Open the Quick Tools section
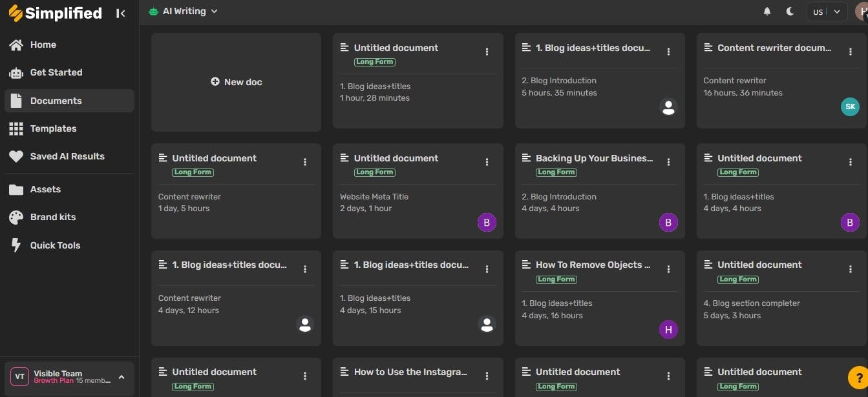 tap(55, 245)
